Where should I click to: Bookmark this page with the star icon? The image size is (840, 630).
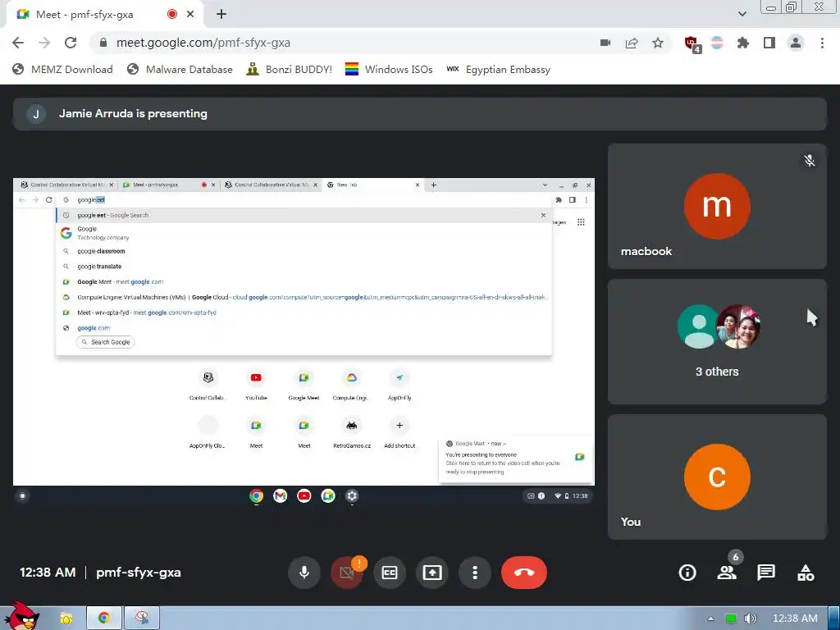658,43
